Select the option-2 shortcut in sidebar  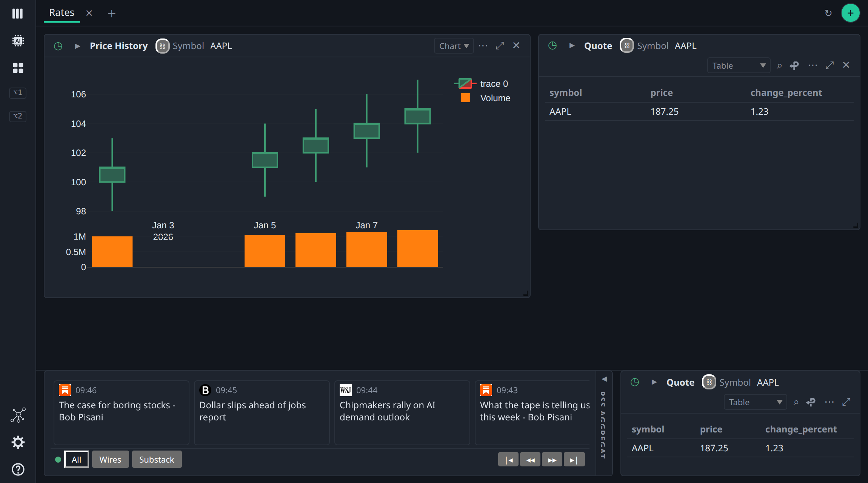coord(18,116)
